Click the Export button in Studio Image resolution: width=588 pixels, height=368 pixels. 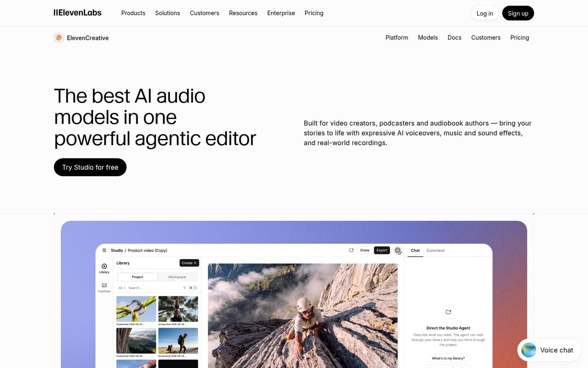382,250
